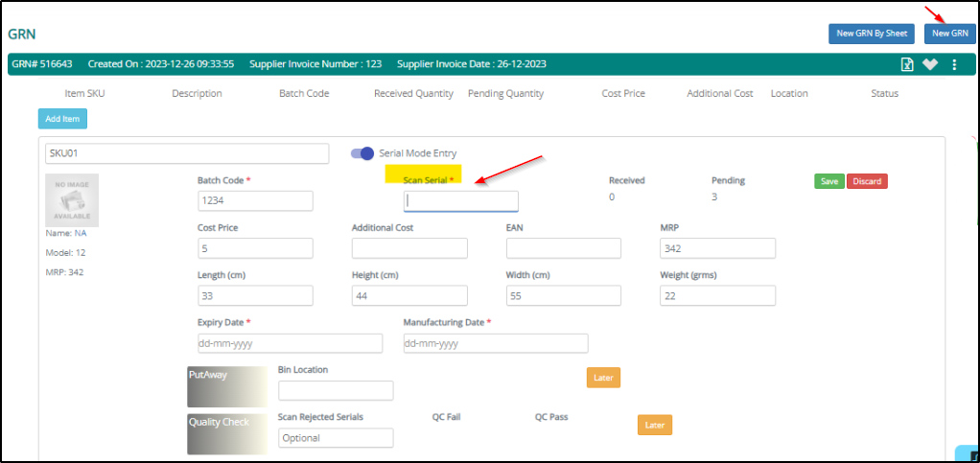
Task: Click the Additional Cost input field
Action: click(x=409, y=248)
